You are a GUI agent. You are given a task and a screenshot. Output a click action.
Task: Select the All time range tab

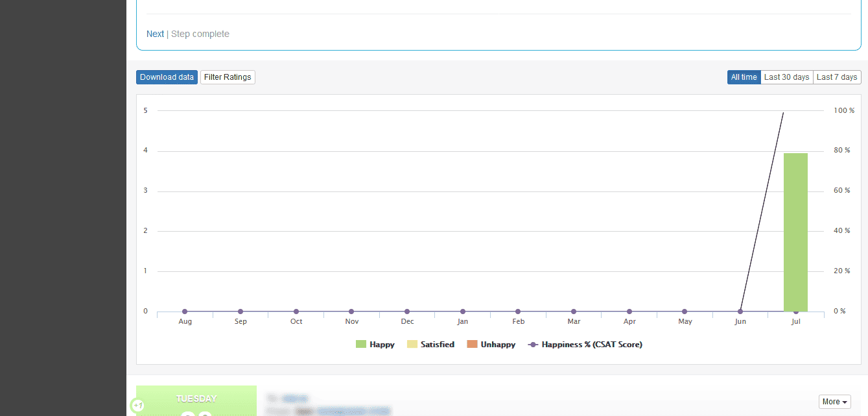point(744,77)
